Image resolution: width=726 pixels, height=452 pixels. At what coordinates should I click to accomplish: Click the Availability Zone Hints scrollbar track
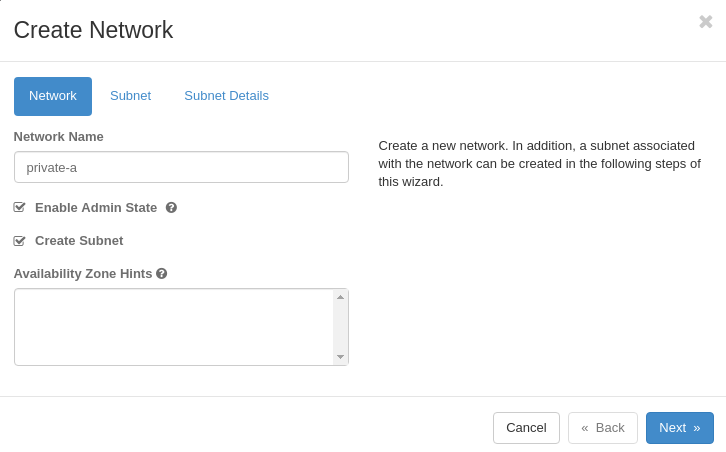pos(340,327)
